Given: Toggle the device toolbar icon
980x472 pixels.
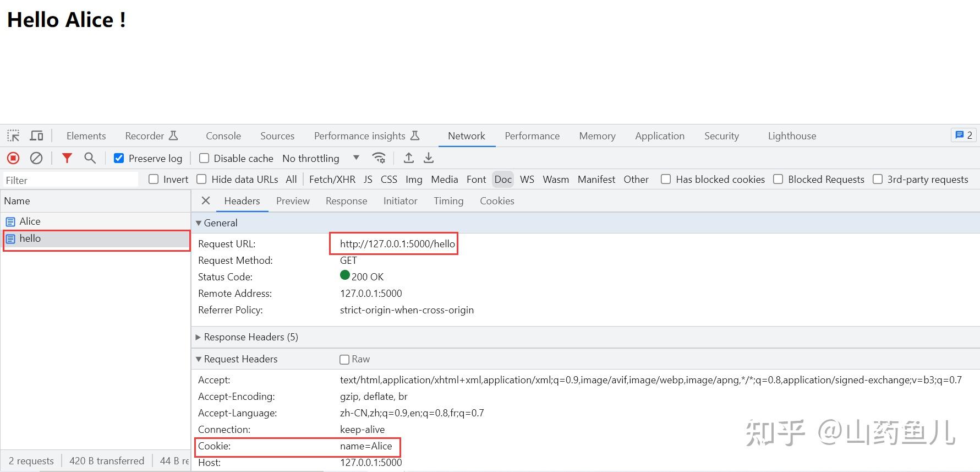Looking at the screenshot, I should click(x=36, y=135).
